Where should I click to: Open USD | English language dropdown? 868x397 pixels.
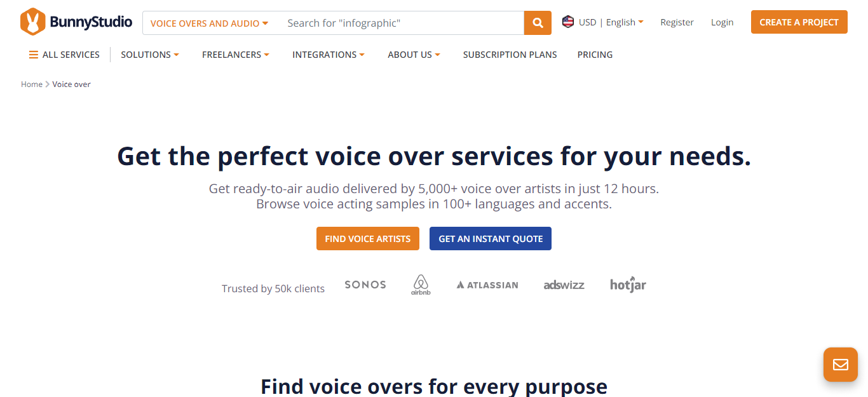click(x=611, y=22)
